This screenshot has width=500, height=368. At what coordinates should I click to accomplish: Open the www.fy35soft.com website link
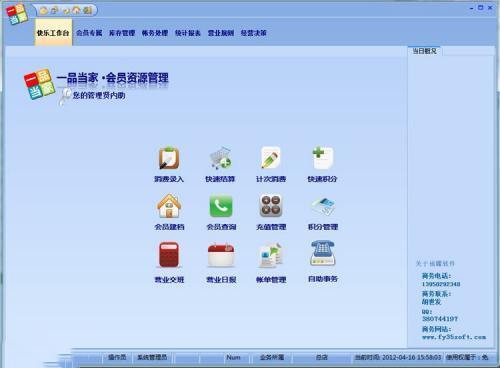454,337
